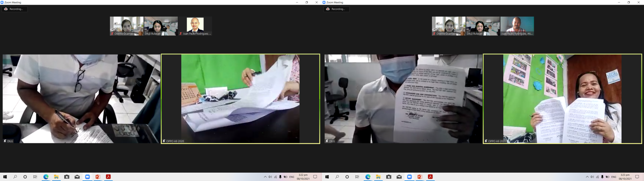Viewport: 644px width, 181px height.
Task: Open Task View on the 3:23 pm taskbar
Action: 357,177
